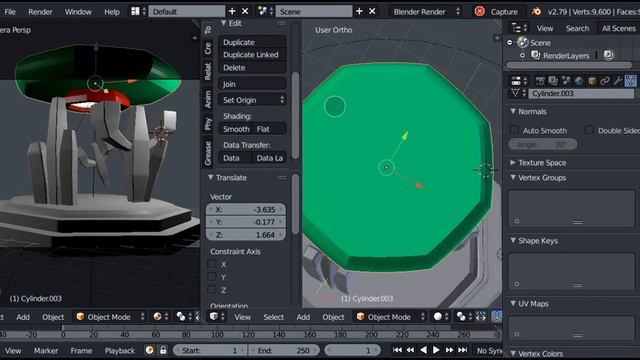Expand the RenderLayers tree item
Screen dimensions: 640x360
click(x=523, y=55)
